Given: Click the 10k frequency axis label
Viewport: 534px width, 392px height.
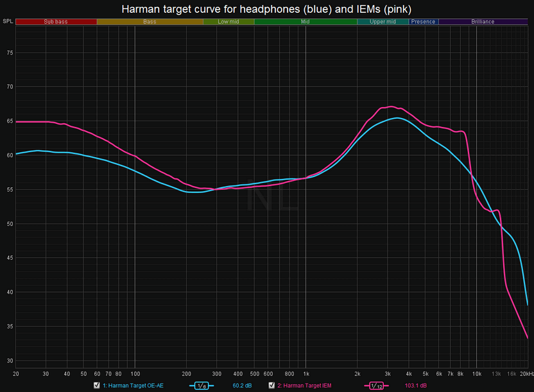Looking at the screenshot, I should 477,373.
